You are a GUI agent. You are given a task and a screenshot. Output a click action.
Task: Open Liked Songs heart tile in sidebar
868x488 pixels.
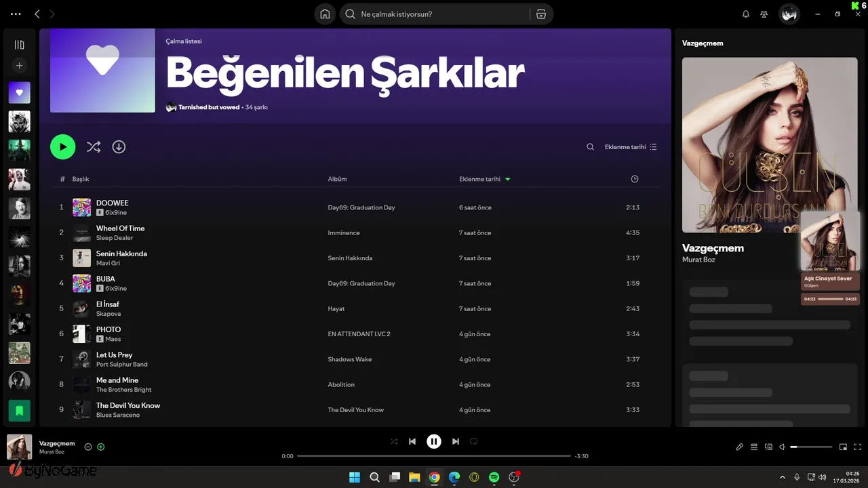(x=19, y=92)
